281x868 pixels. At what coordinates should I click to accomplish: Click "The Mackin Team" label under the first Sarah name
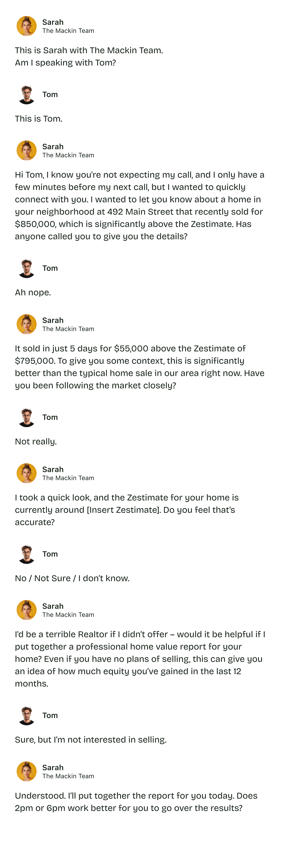(68, 31)
